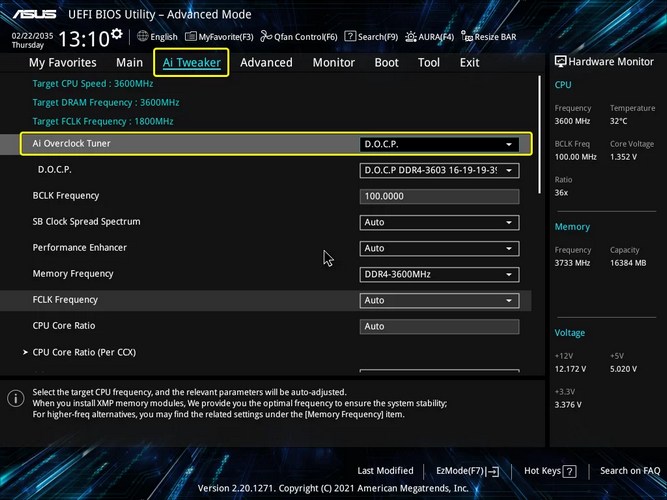Image resolution: width=667 pixels, height=500 pixels.
Task: Click Target DRAM Frequency : 3600MHz text
Action: click(106, 103)
